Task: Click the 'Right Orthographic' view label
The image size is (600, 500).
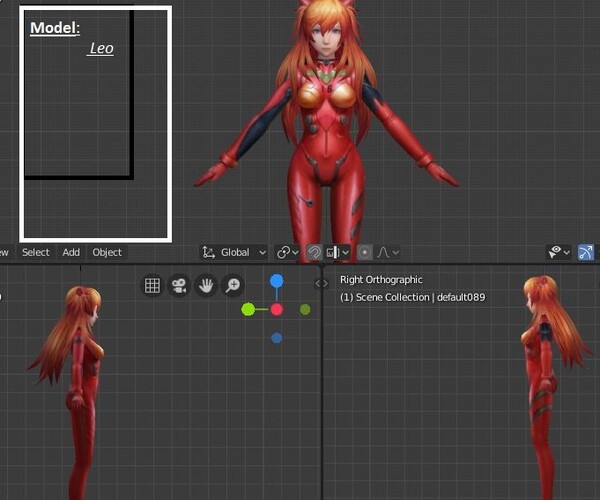Action: pos(381,280)
